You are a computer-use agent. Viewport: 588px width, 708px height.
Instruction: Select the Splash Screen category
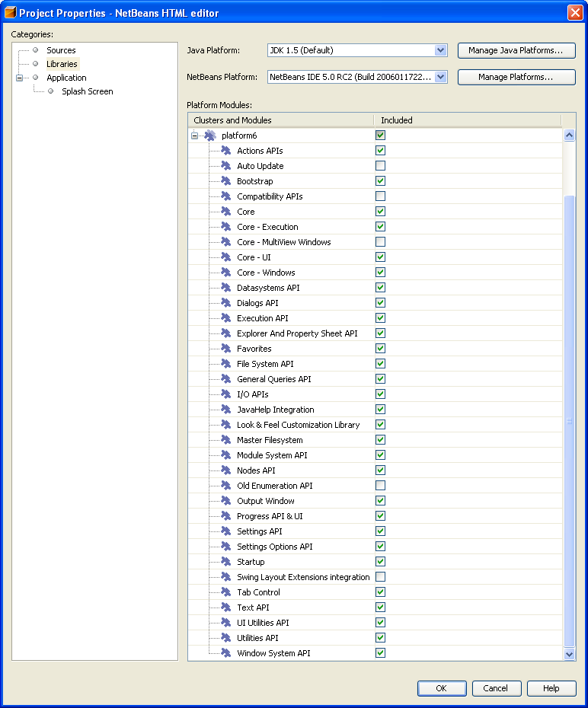pyautogui.click(x=87, y=91)
